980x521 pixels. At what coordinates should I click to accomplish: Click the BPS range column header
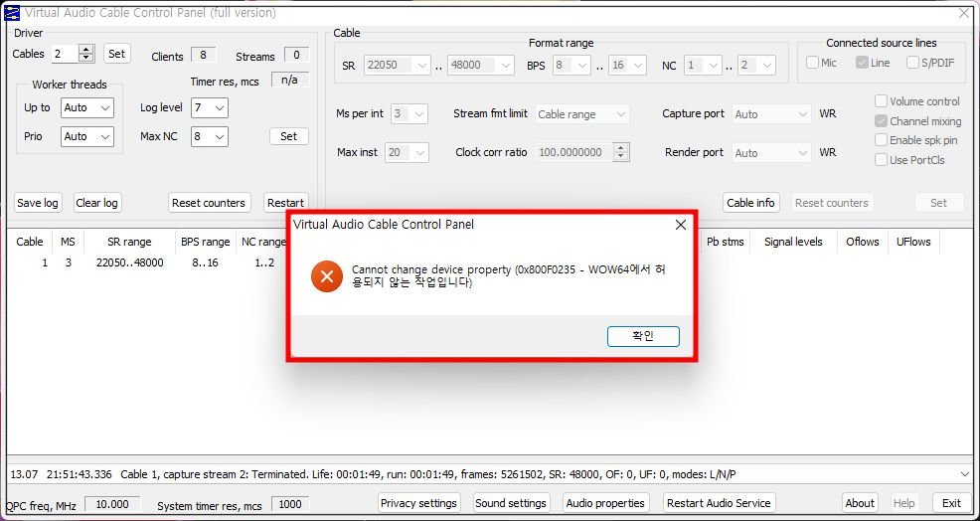(206, 242)
